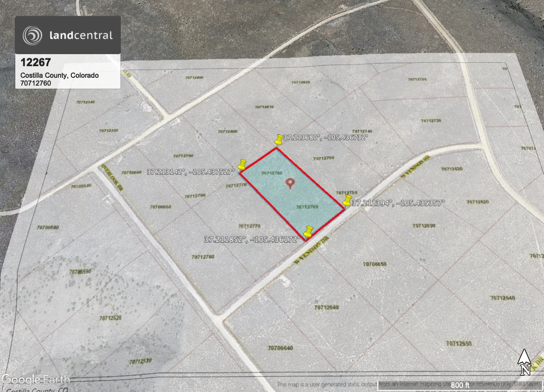Select the yellow pushpin at 37.213142 latitude
The image size is (544, 392).
click(242, 164)
